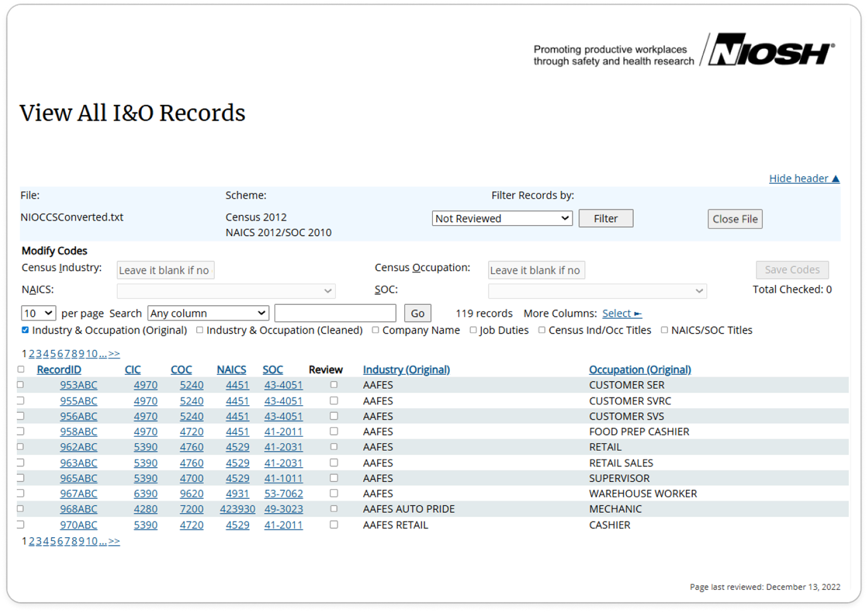Image resolution: width=868 pixels, height=612 pixels.
Task: Click the Save Codes button
Action: click(x=792, y=270)
